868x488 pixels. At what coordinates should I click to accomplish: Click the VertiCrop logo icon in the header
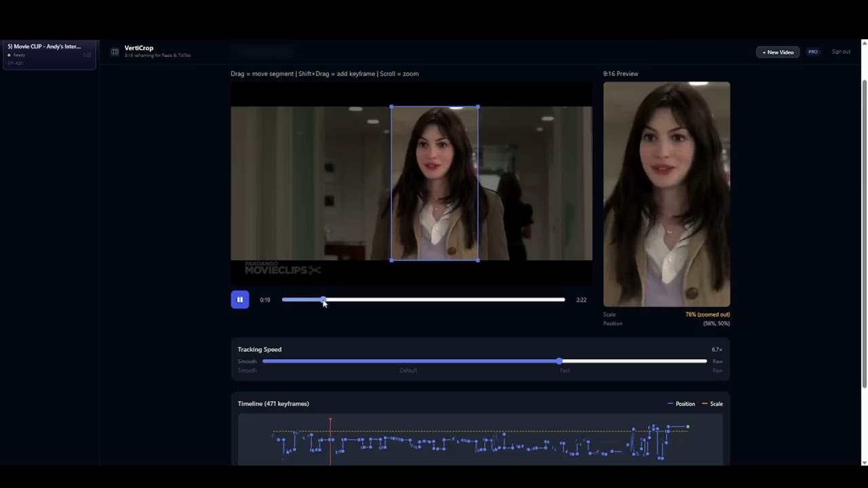point(115,52)
